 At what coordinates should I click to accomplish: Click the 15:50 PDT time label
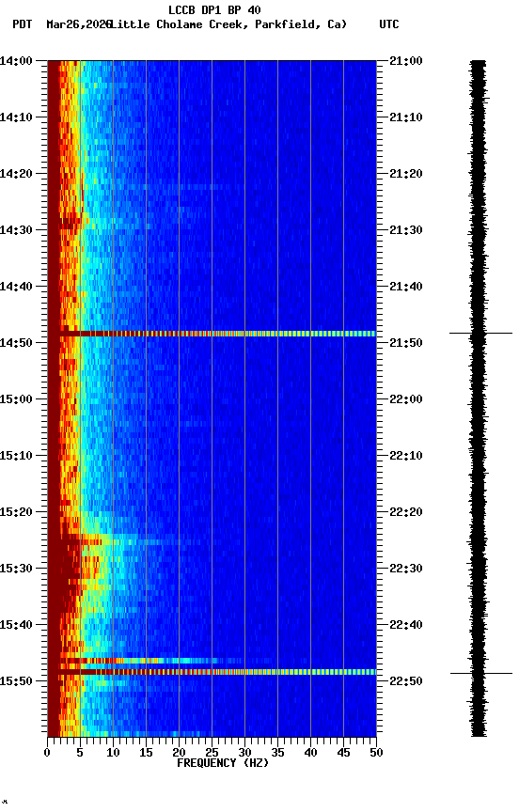pyautogui.click(x=16, y=681)
